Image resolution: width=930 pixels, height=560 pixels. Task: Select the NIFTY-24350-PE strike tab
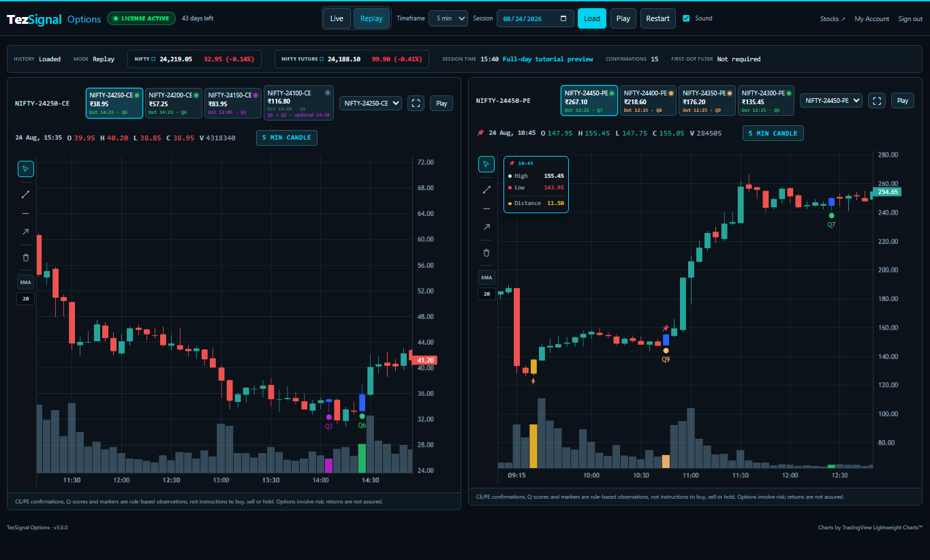click(707, 101)
